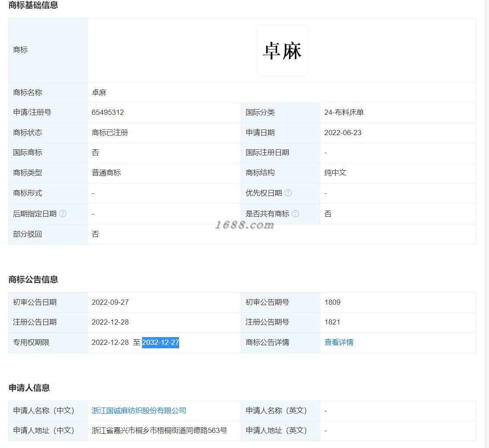Click the application date 2022-06-23
489x448 pixels.
click(342, 133)
